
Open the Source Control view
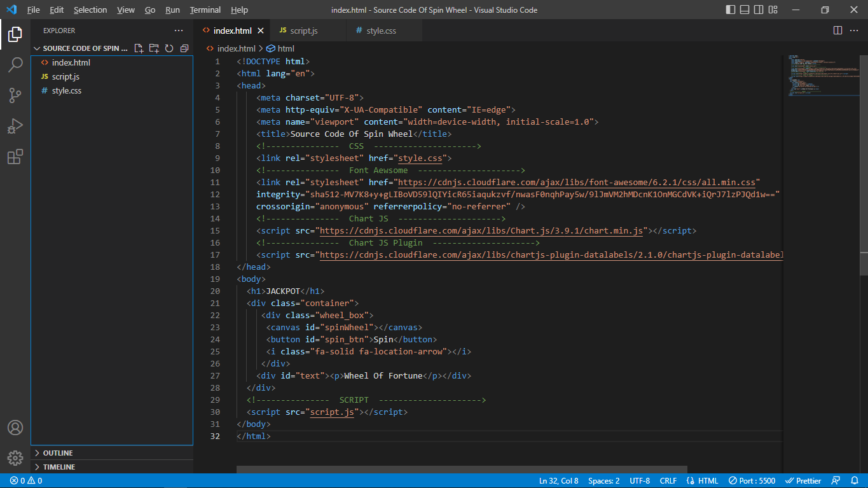(x=15, y=95)
